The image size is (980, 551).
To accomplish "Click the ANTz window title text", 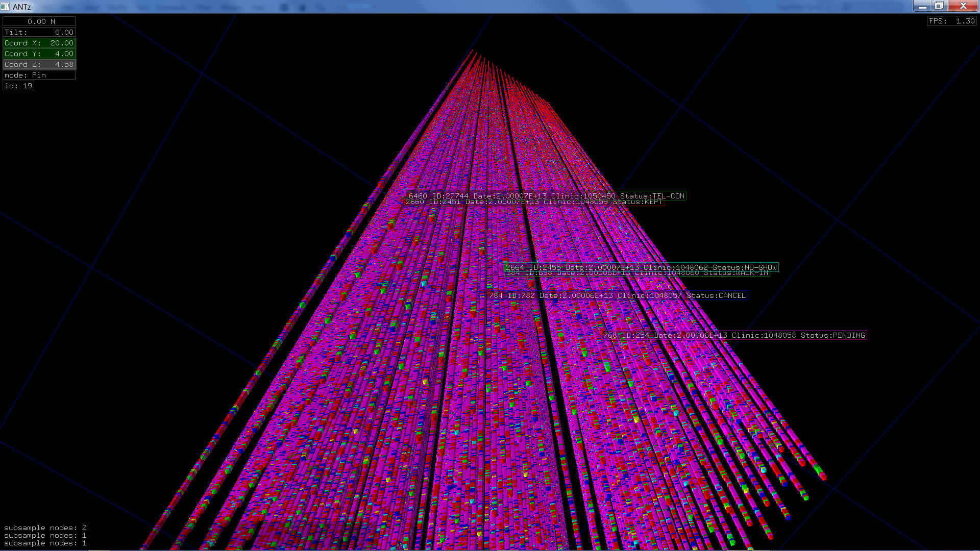I will (22, 7).
